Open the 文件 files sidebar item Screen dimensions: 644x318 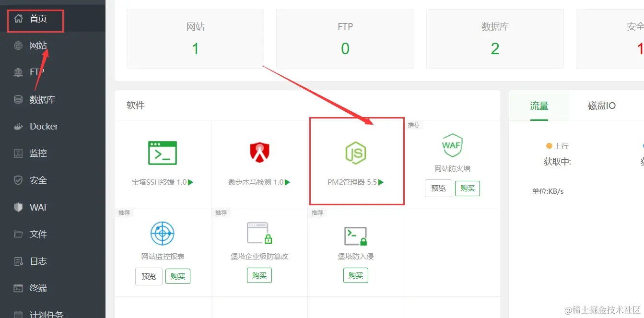tap(53, 234)
